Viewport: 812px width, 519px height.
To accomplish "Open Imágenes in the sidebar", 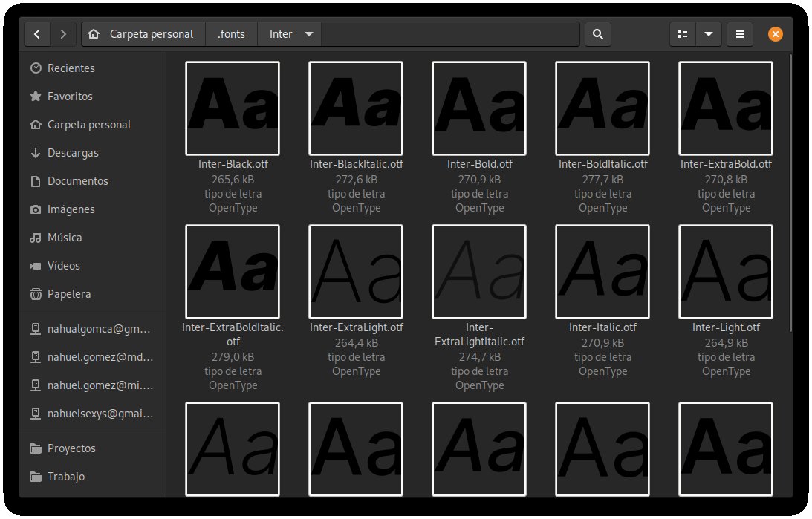I will [x=93, y=209].
